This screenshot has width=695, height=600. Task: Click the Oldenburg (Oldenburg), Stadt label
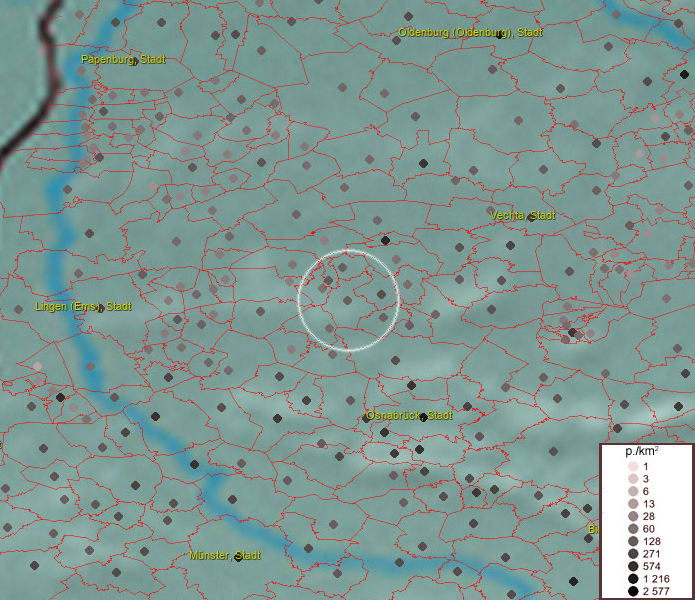pos(470,33)
